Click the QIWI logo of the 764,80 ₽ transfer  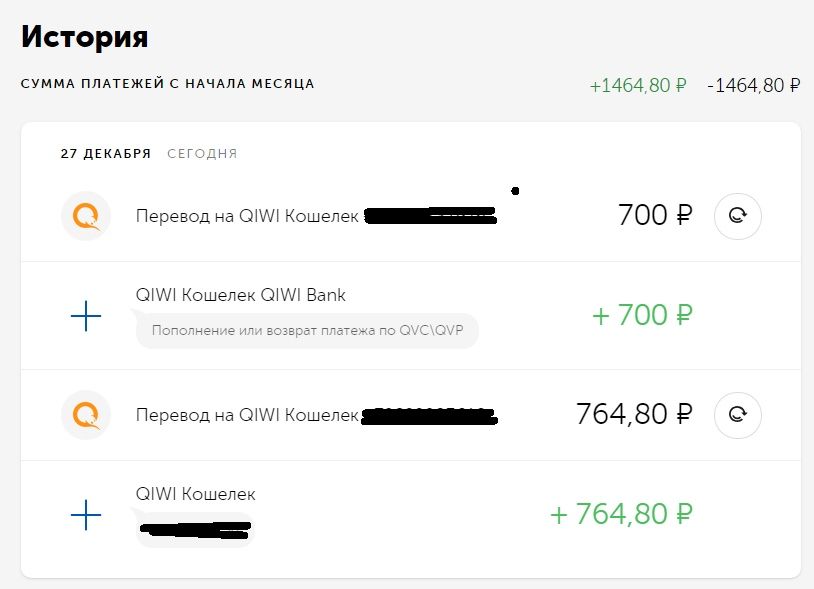click(85, 415)
